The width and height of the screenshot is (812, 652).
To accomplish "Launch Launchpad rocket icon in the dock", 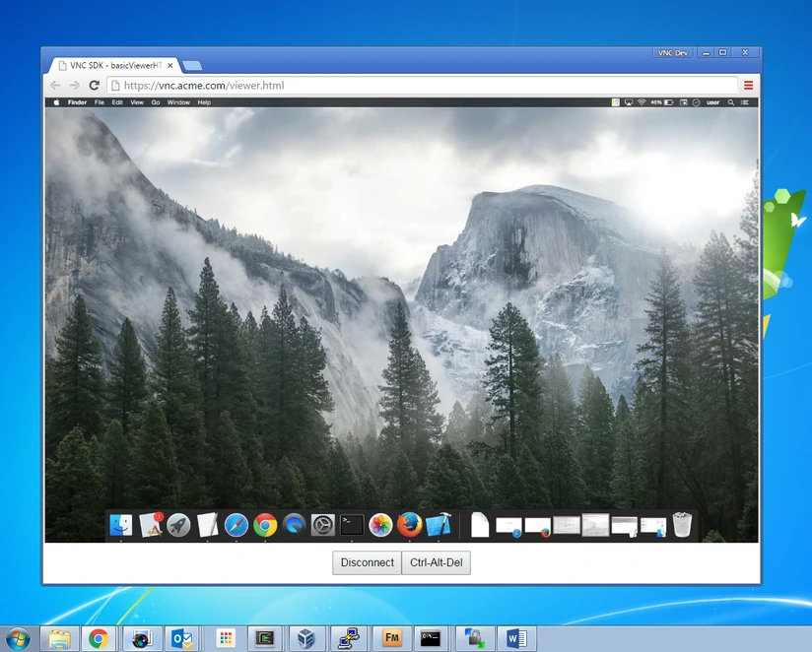I will (x=178, y=525).
